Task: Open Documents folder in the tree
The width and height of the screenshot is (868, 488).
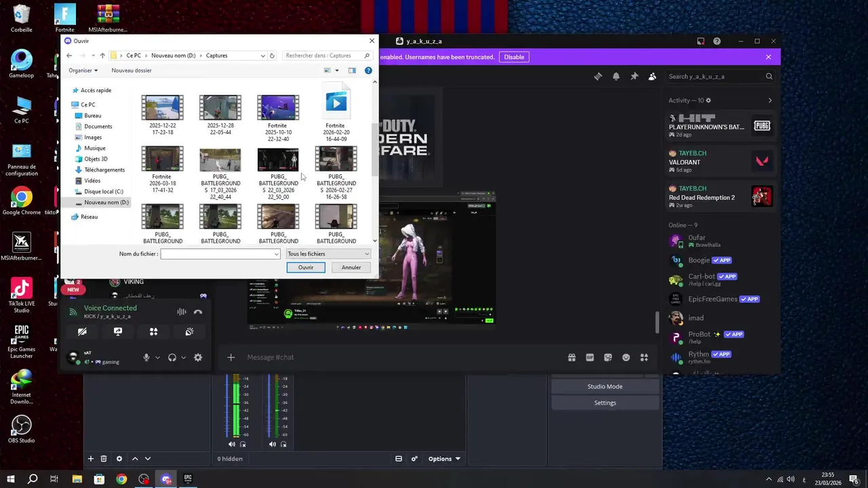Action: [98, 127]
